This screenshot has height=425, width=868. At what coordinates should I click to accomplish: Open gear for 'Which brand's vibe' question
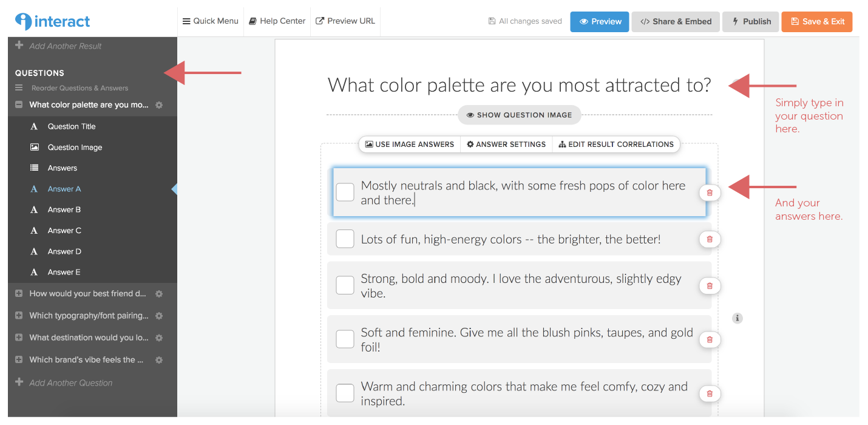point(159,360)
